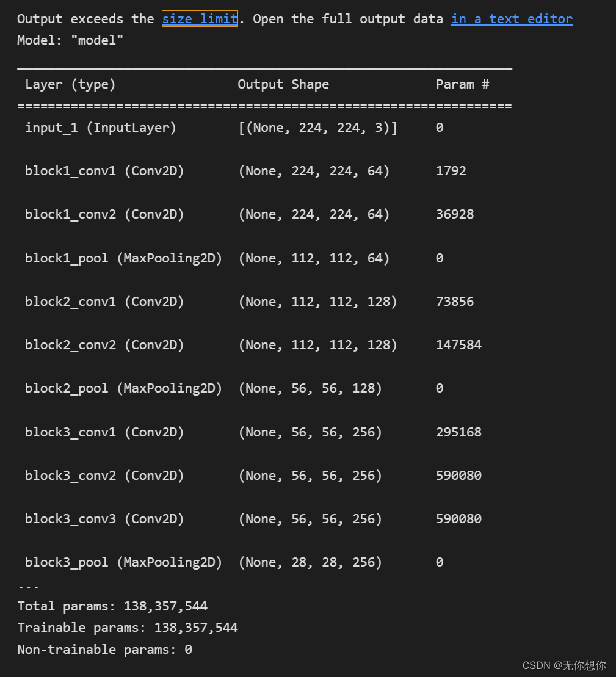The image size is (616, 677).
Task: Click the "Trainable params" summary line
Action: [x=128, y=628]
